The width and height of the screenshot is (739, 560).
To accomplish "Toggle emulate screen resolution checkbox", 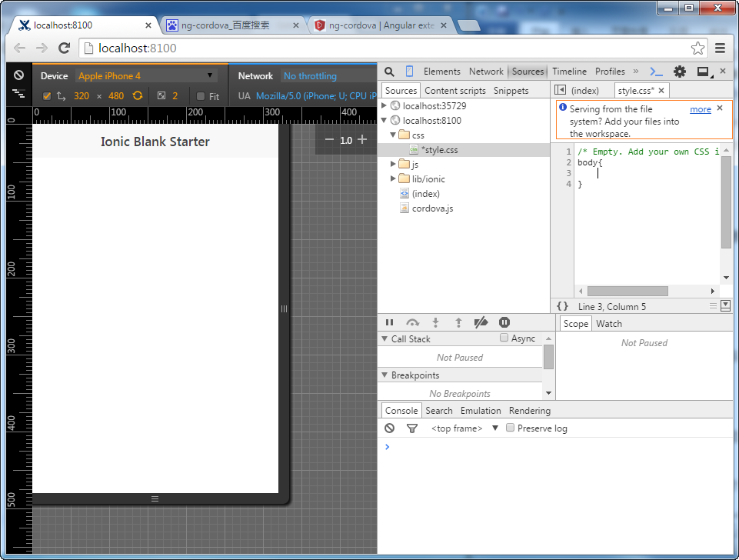I will [47, 96].
